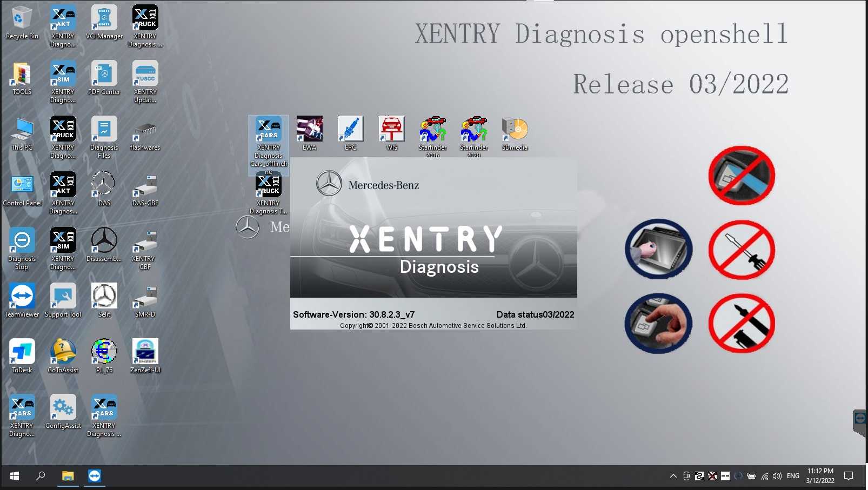Launch the DAS shortcut

[104, 190]
